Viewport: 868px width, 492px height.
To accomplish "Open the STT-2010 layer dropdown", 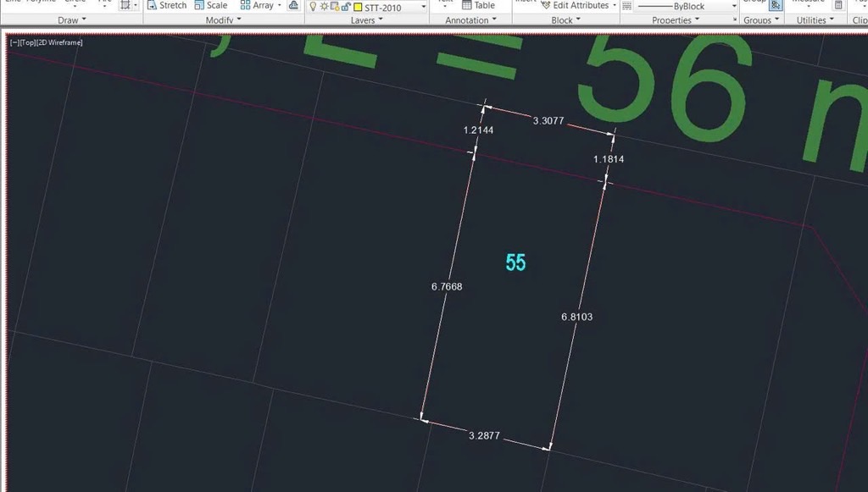I will [x=424, y=7].
